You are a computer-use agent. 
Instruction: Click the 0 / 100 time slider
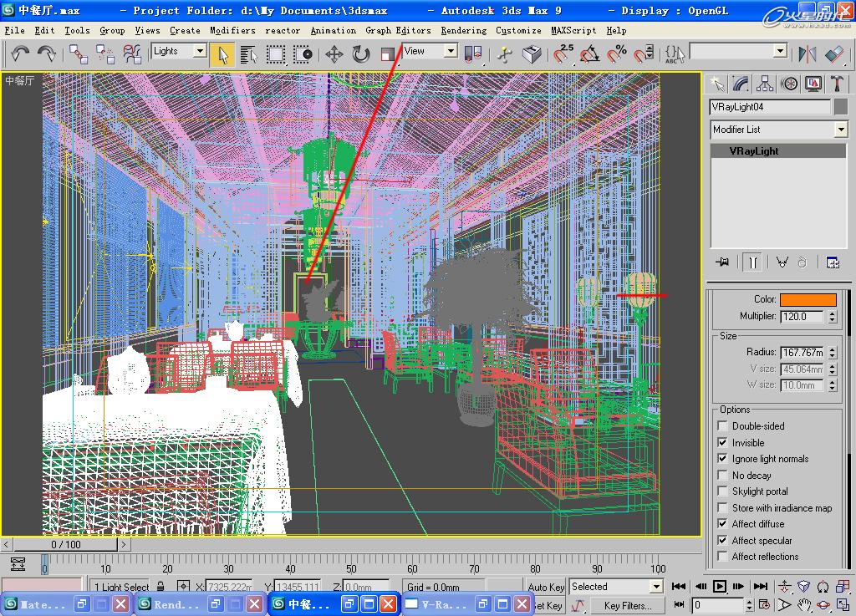[66, 544]
